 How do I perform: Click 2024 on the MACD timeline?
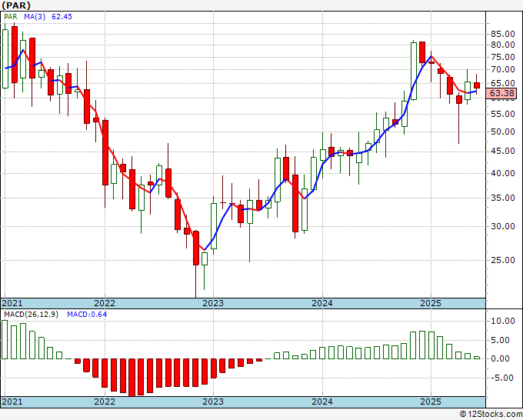coord(322,402)
